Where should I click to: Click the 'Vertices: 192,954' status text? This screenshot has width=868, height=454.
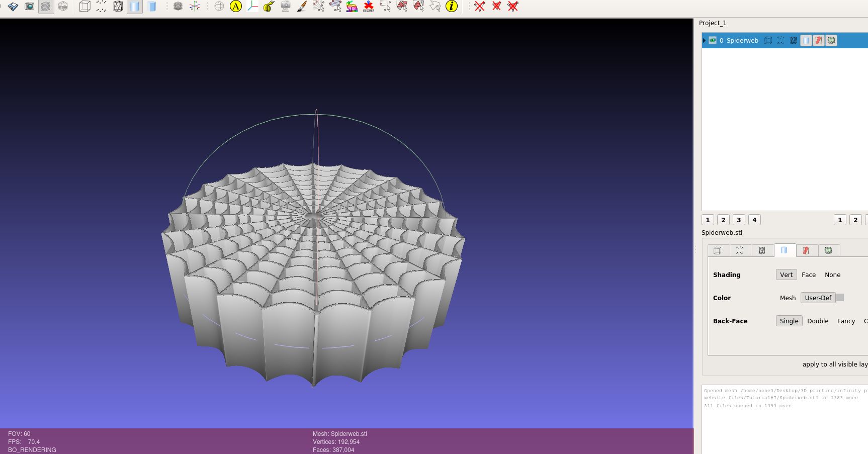click(336, 442)
